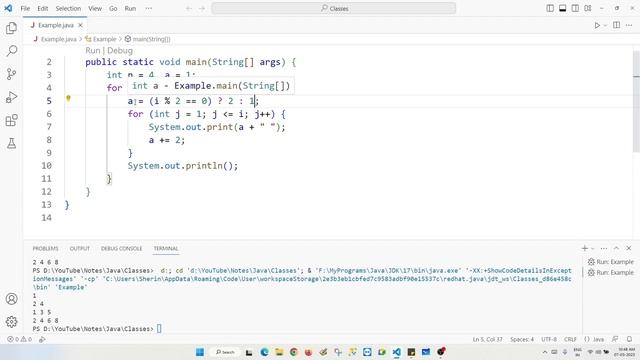Switch to the DEBUG CONSOLE tab
Viewport: 640px width, 360px height.
click(122, 249)
